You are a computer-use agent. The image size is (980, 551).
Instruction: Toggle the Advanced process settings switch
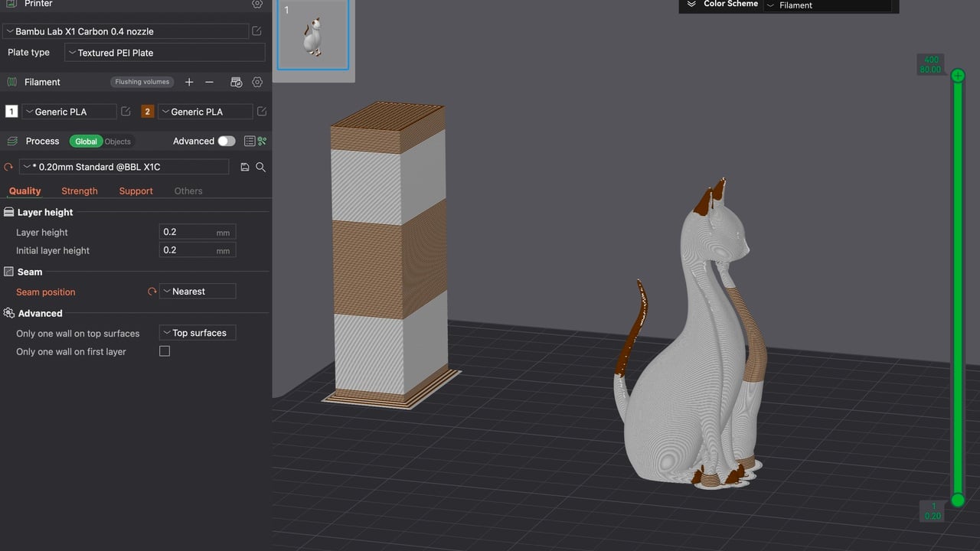226,141
